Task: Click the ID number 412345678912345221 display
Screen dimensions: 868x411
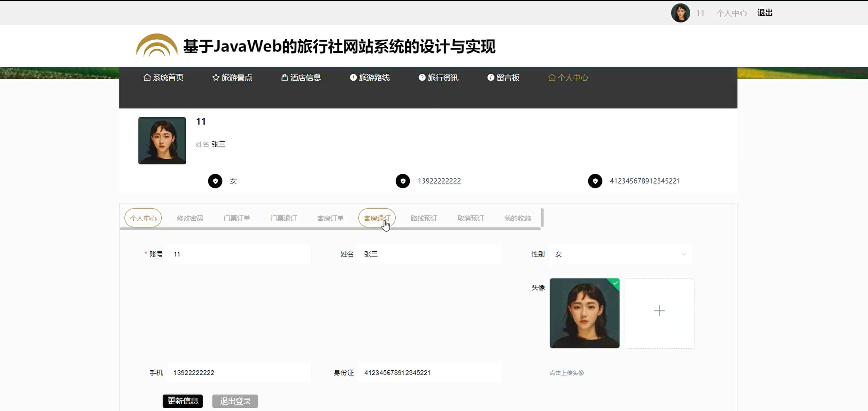Action: pyautogui.click(x=645, y=181)
